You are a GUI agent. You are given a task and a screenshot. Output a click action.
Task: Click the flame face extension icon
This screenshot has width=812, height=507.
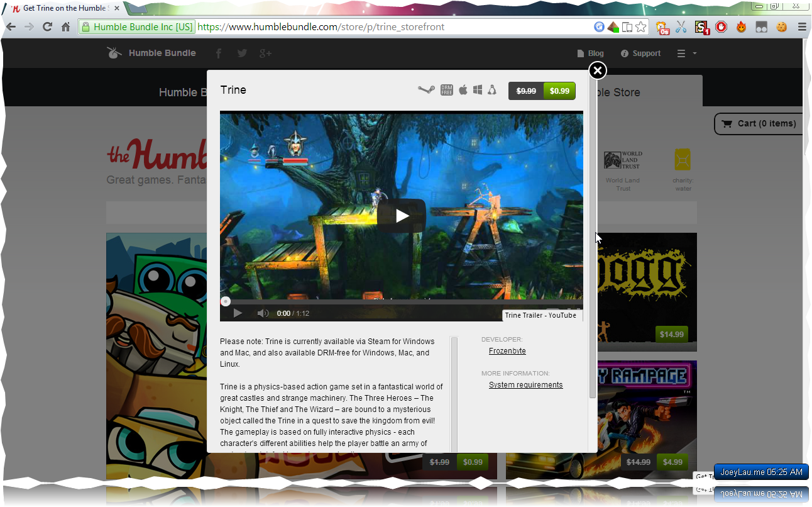click(742, 27)
